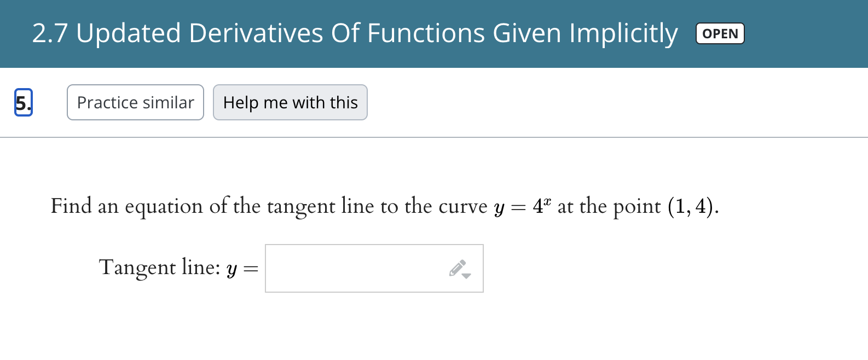Click inside the tangent line answer field
This screenshot has width=868, height=360.
[356, 268]
